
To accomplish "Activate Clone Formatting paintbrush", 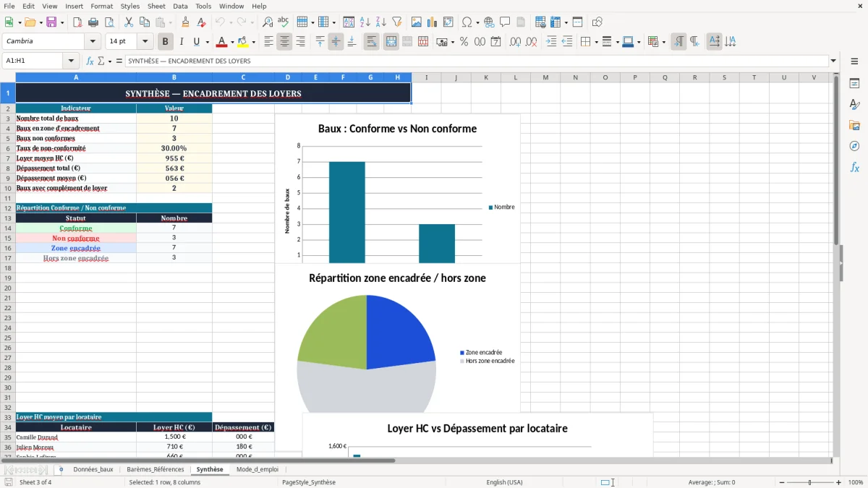I will click(x=186, y=22).
